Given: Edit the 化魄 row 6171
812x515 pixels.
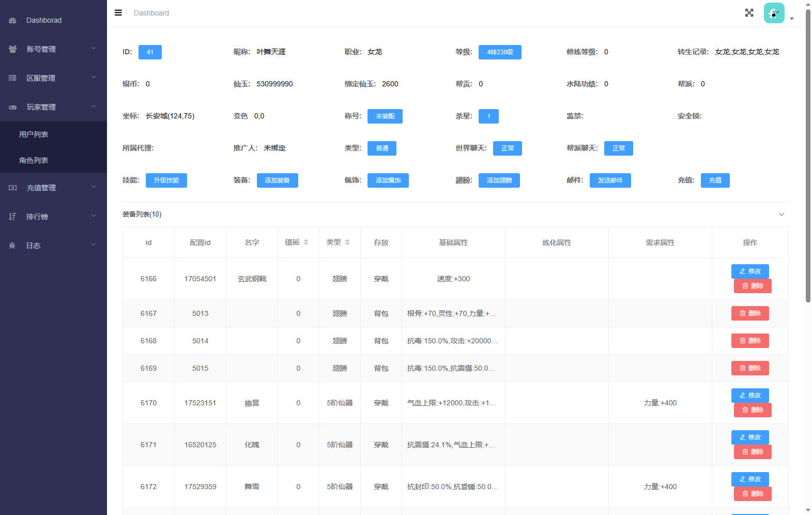Looking at the screenshot, I should tap(750, 437).
